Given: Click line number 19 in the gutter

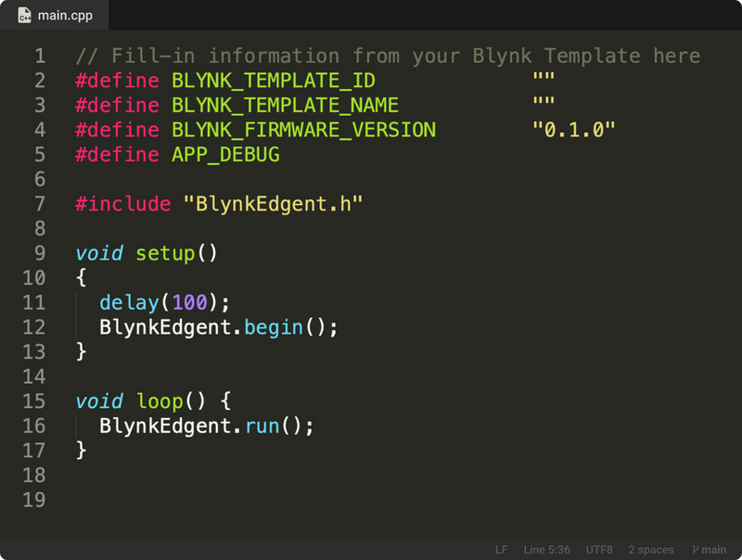Looking at the screenshot, I should tap(32, 500).
